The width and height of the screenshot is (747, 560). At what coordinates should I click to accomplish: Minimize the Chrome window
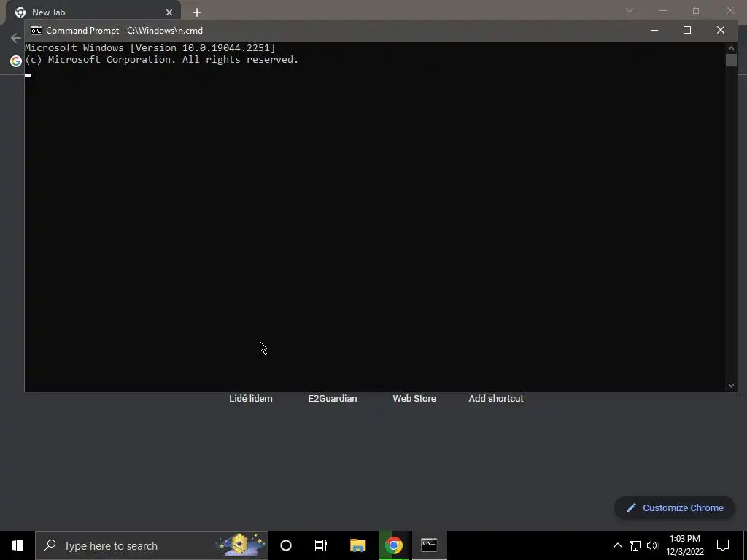pyautogui.click(x=663, y=10)
